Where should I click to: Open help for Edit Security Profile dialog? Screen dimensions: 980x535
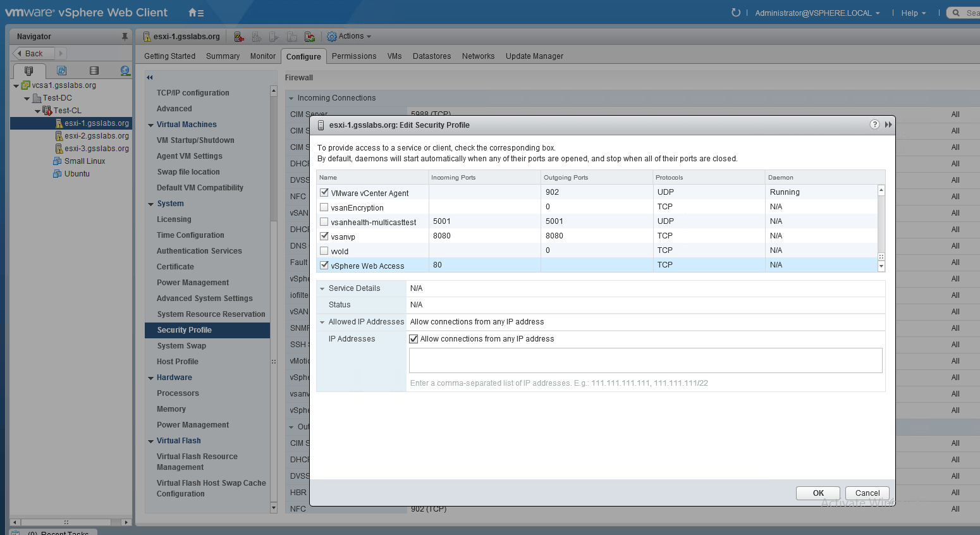(x=874, y=125)
